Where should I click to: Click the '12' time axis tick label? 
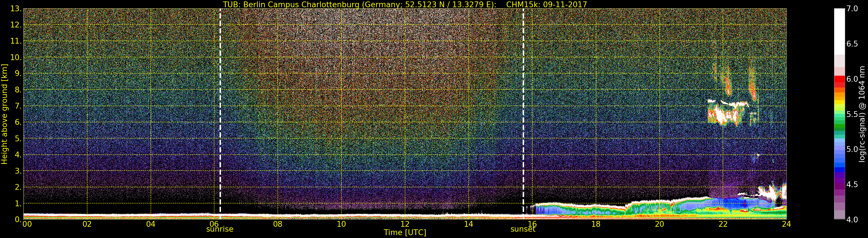coord(405,224)
